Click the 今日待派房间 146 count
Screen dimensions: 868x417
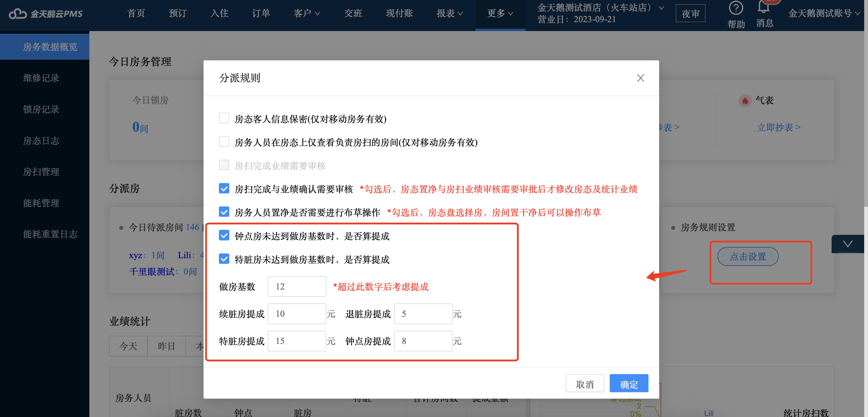192,227
